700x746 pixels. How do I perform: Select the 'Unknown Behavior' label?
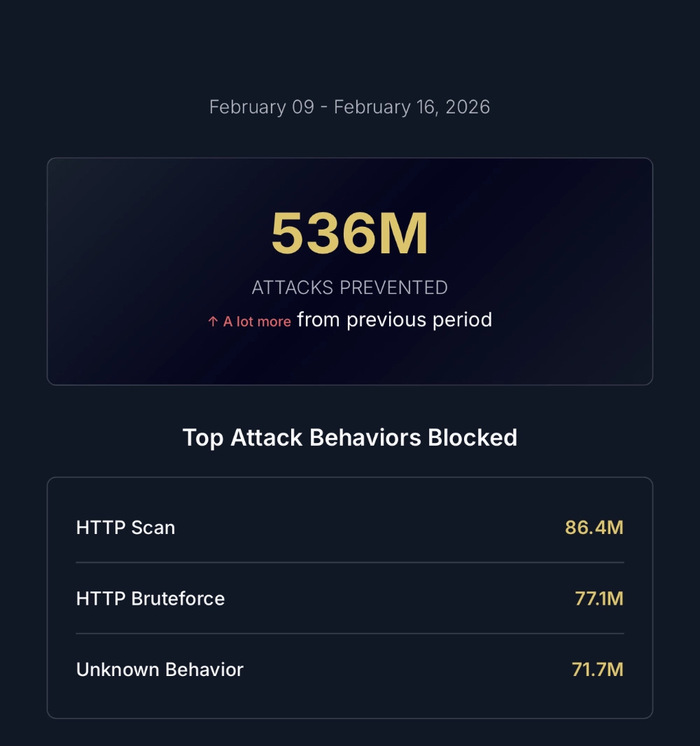[x=160, y=669]
